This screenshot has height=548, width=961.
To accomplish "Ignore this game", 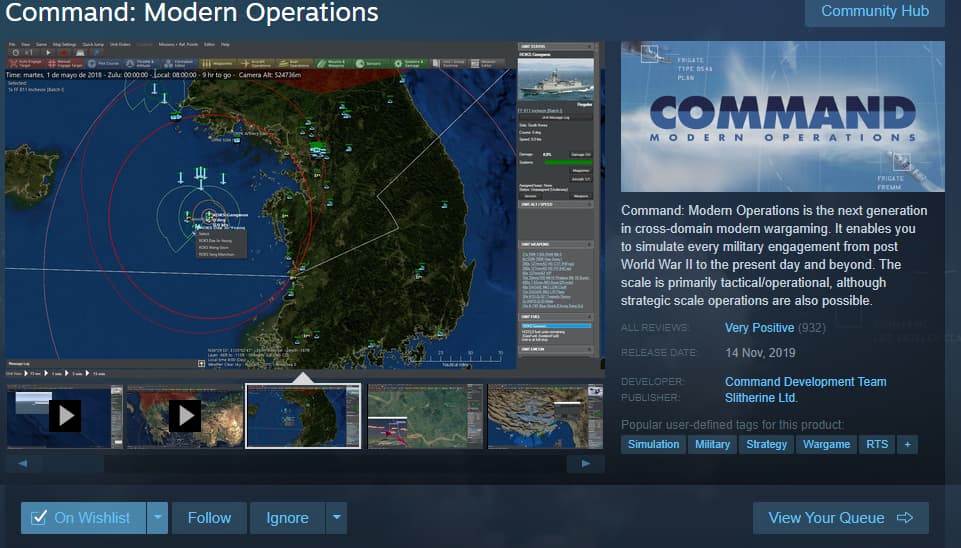I will pos(287,518).
